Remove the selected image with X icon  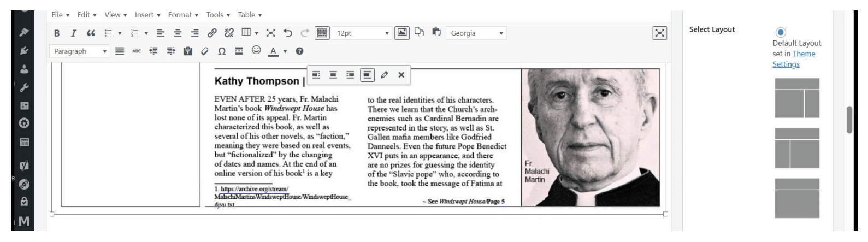coord(401,75)
